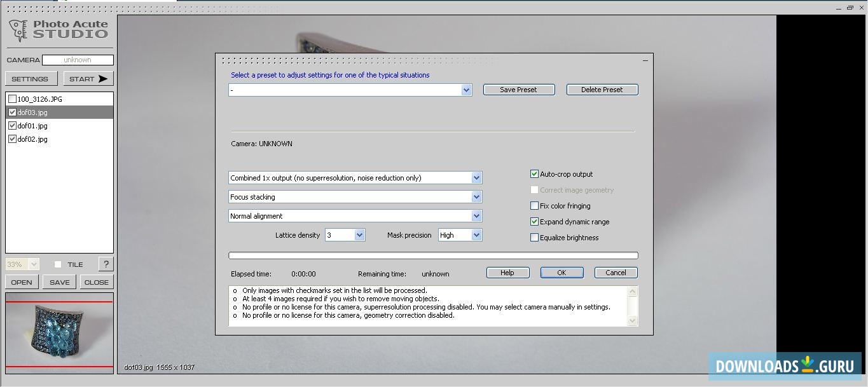The height and width of the screenshot is (387, 868).
Task: Change Mask precision dropdown value
Action: click(x=476, y=235)
